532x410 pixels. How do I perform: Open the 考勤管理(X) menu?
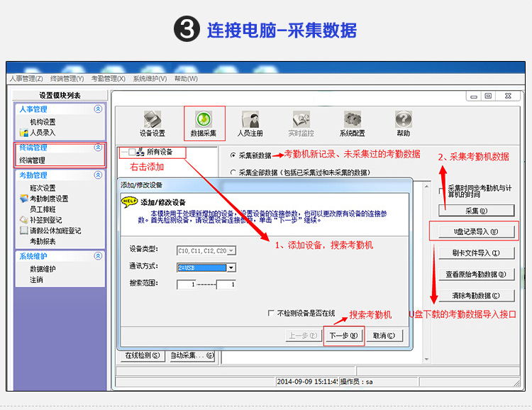point(108,79)
